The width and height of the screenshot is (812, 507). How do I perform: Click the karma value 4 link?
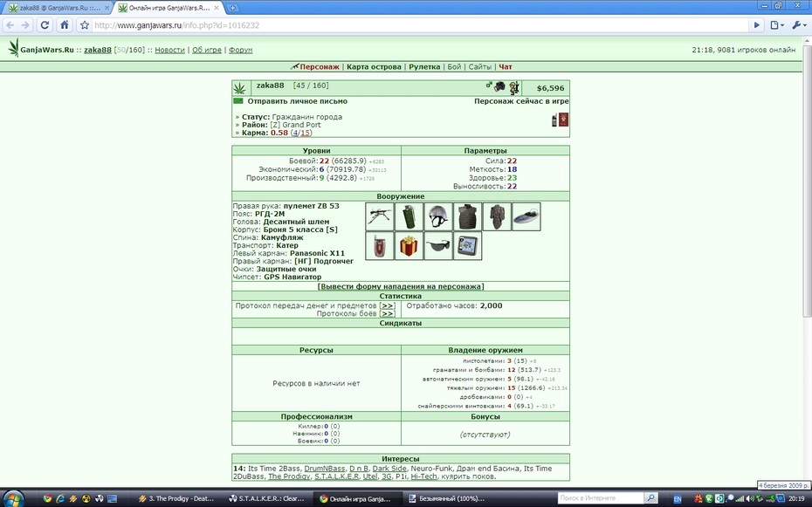click(295, 133)
